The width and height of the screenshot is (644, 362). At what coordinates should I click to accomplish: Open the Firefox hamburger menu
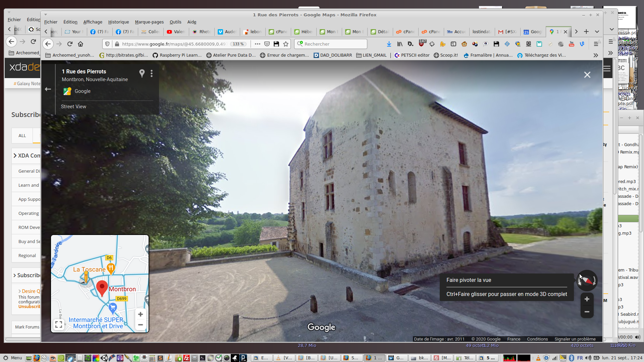click(x=596, y=44)
